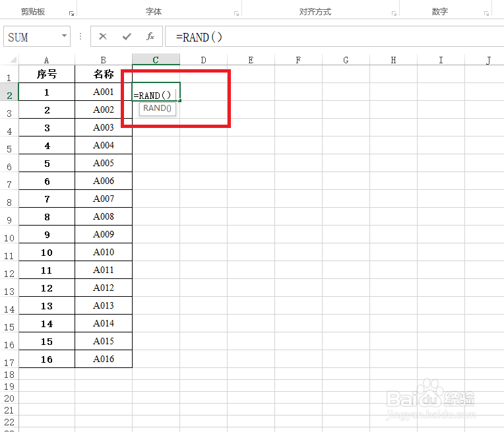Select cell containing A012
504x432 pixels.
[104, 288]
